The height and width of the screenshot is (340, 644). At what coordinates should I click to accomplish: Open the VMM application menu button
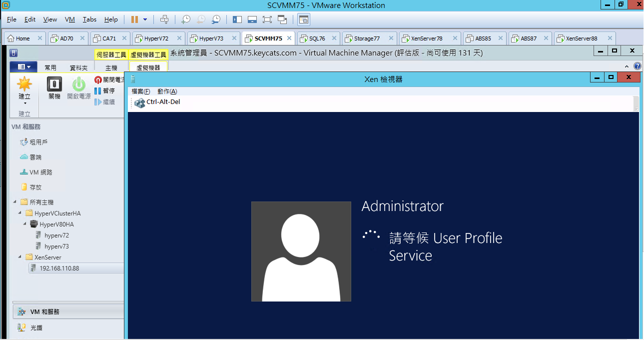[x=23, y=67]
